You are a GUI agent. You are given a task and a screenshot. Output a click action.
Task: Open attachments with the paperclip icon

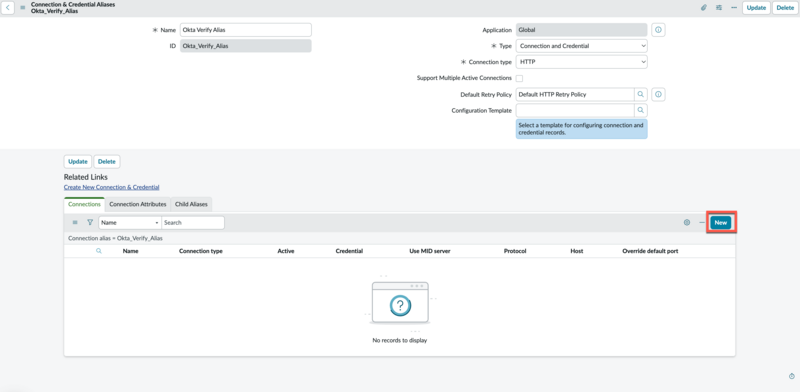[x=704, y=8]
